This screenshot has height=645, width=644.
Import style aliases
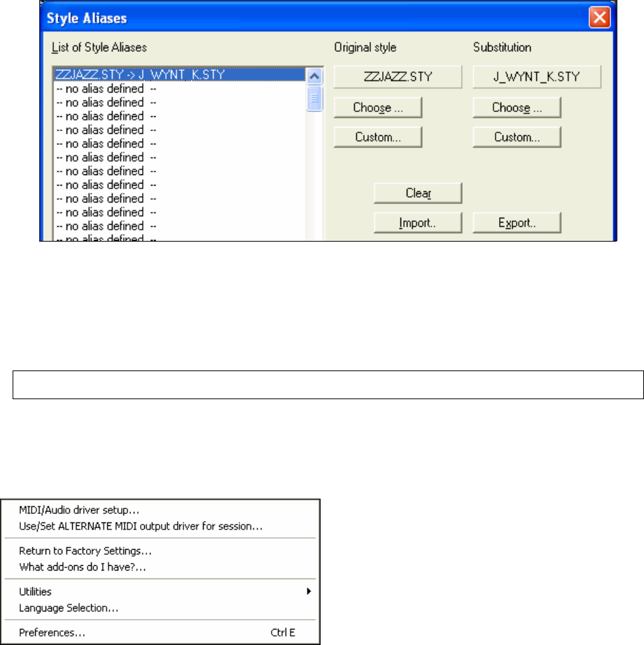tap(418, 223)
